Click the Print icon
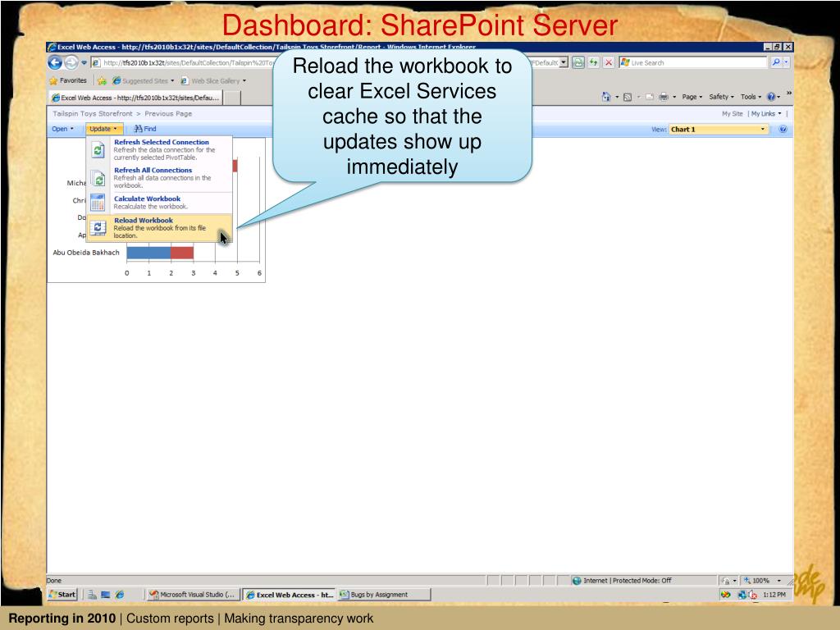 (664, 97)
